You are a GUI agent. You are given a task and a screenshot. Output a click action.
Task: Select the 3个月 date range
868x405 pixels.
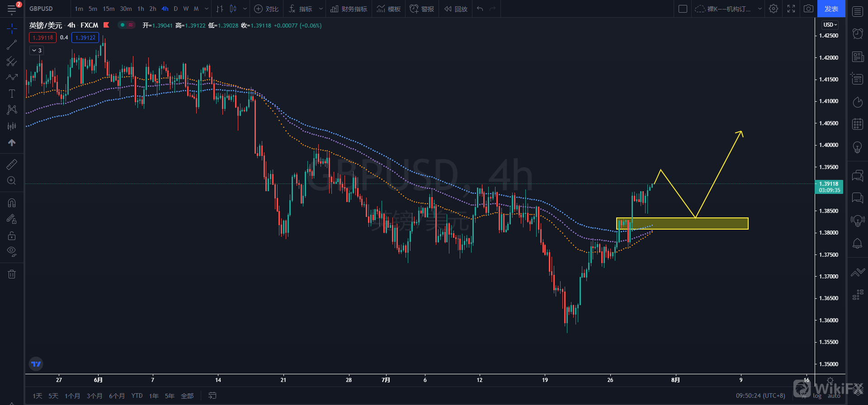94,396
